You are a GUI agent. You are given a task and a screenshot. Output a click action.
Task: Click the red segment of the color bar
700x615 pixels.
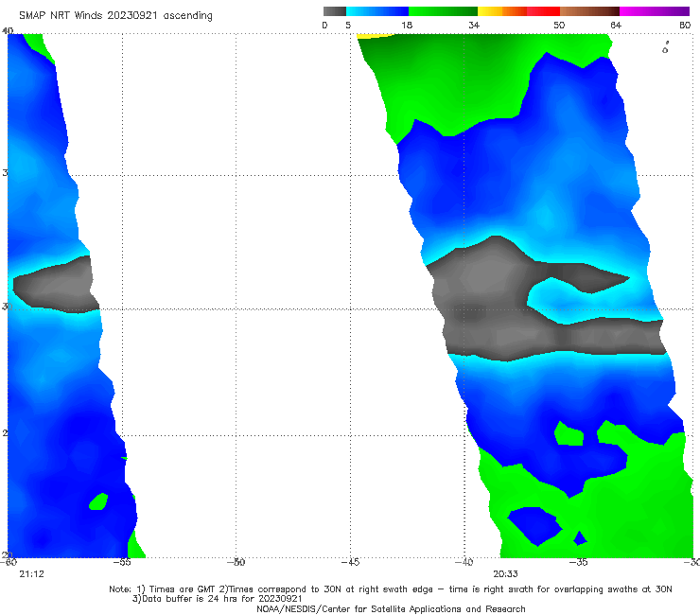coord(543,11)
